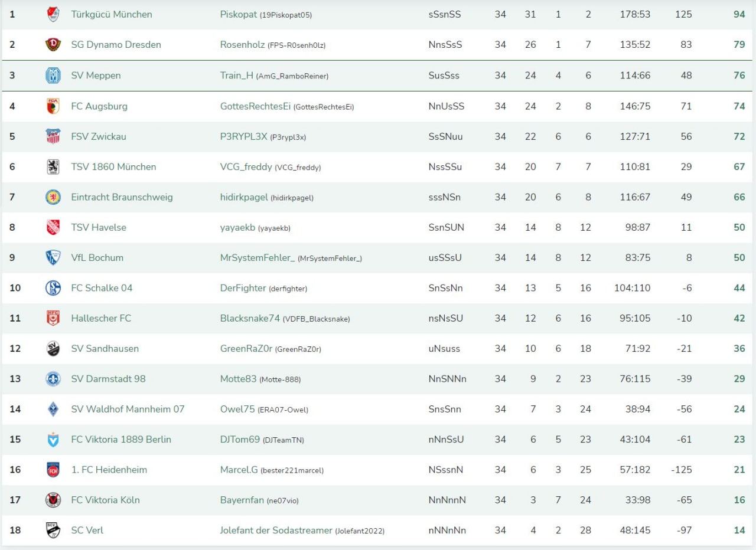
Task: Click FC Viktoria Köln form string NnNnnN
Action: (x=447, y=500)
